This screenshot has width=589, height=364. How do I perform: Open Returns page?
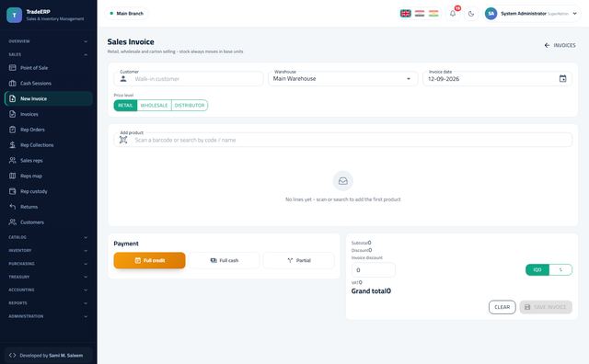pos(49,207)
